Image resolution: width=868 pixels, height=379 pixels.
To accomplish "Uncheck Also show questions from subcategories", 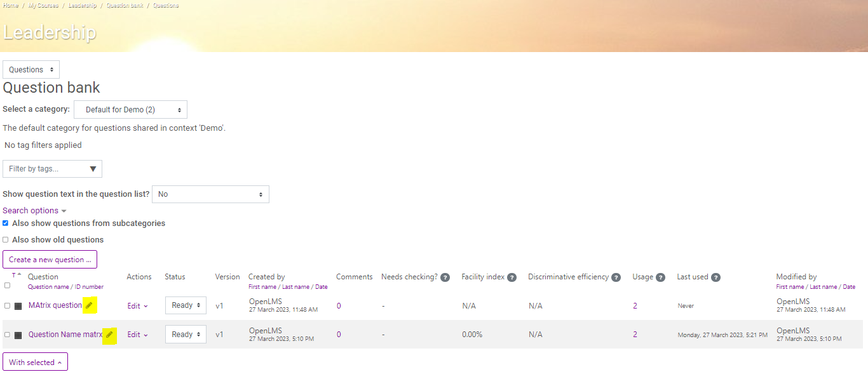I will pos(6,223).
